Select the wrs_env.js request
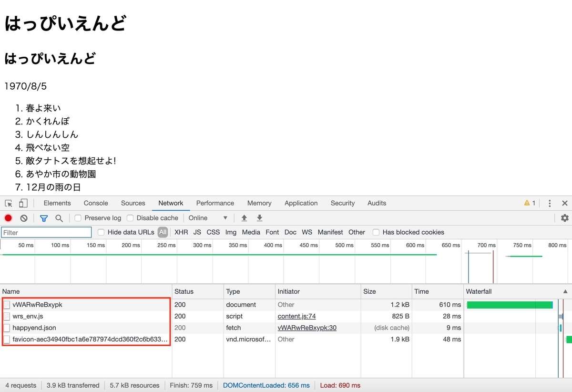This screenshot has width=572, height=392. click(286, 316)
